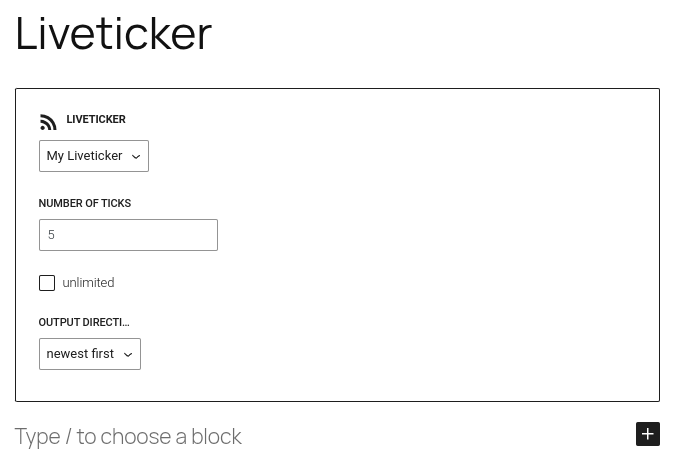
Task: Open the My Liveticker dropdown
Action: 94,156
